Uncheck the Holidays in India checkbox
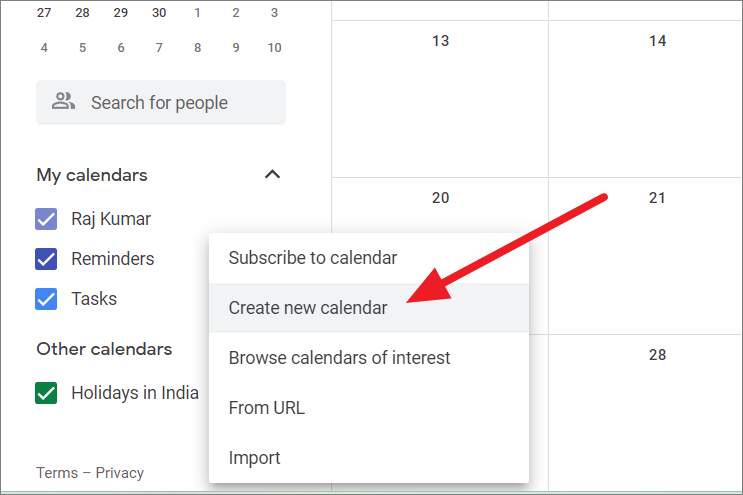Image resolution: width=743 pixels, height=495 pixels. coord(46,393)
